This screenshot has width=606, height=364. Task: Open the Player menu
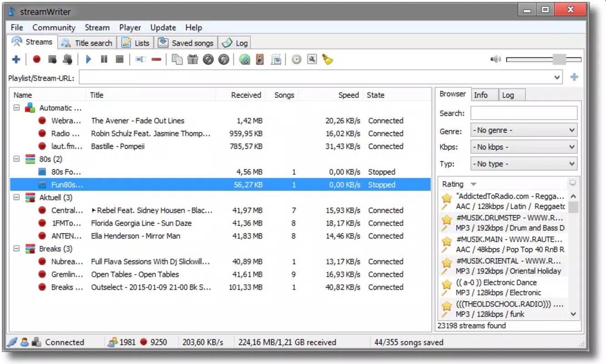tap(130, 28)
